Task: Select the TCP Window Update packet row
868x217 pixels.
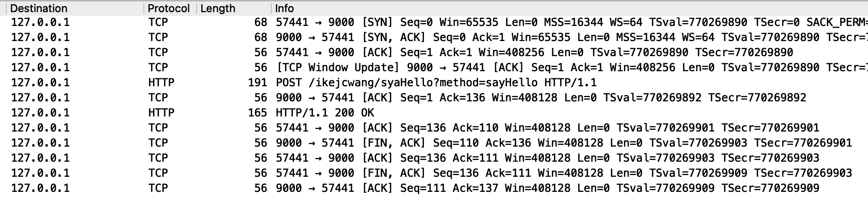Action: pyautogui.click(x=434, y=67)
